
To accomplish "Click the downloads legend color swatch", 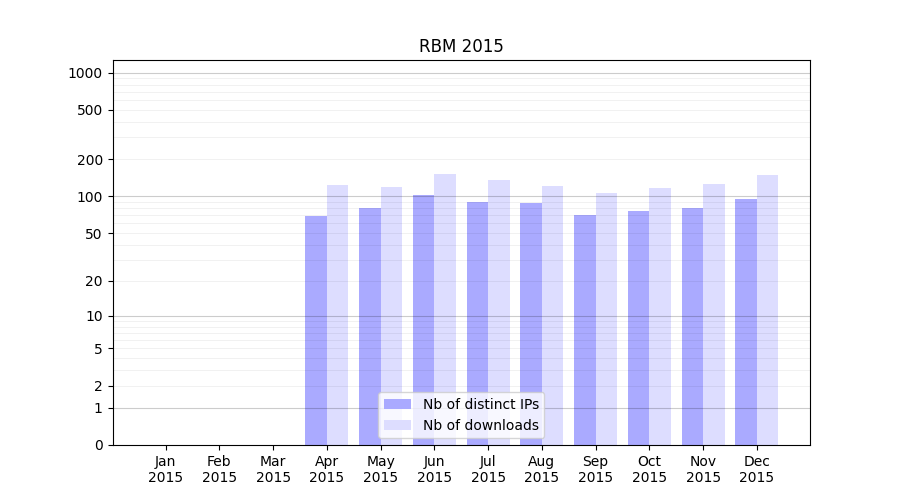I will click(397, 425).
